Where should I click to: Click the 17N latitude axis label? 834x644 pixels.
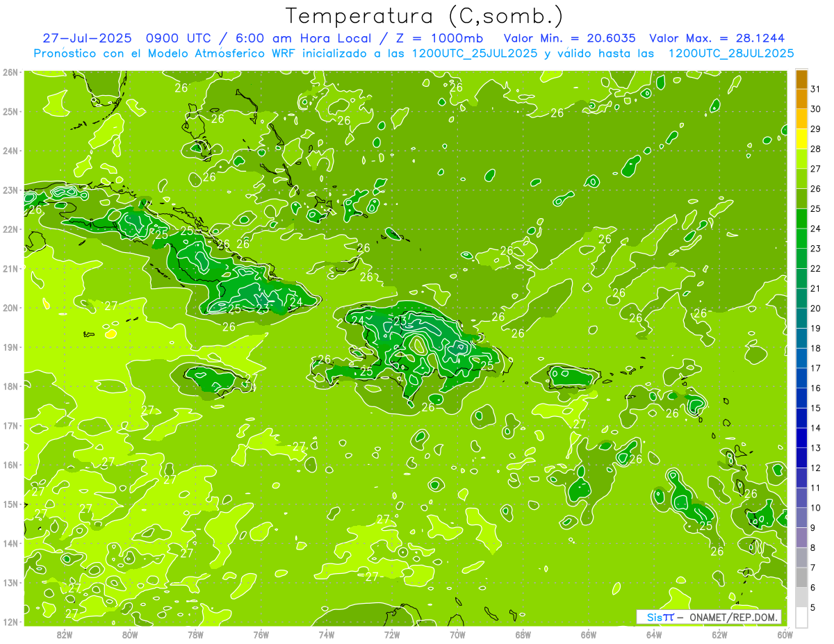10,426
